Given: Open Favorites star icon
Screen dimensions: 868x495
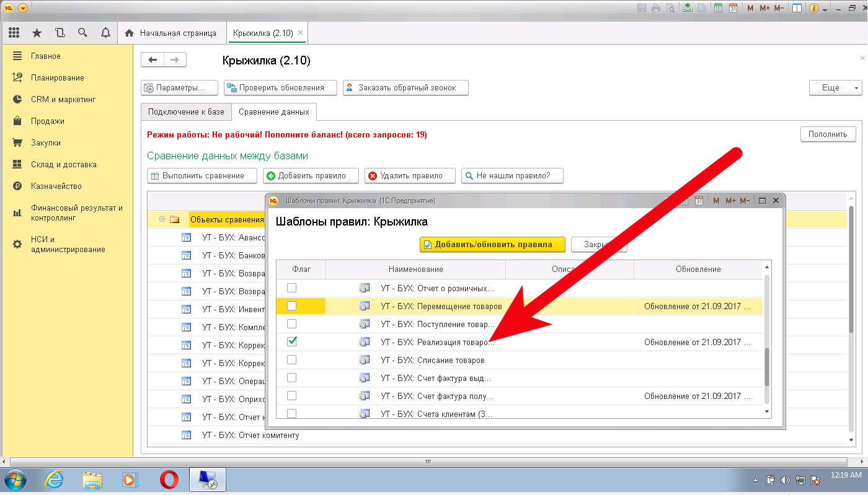Looking at the screenshot, I should [37, 33].
